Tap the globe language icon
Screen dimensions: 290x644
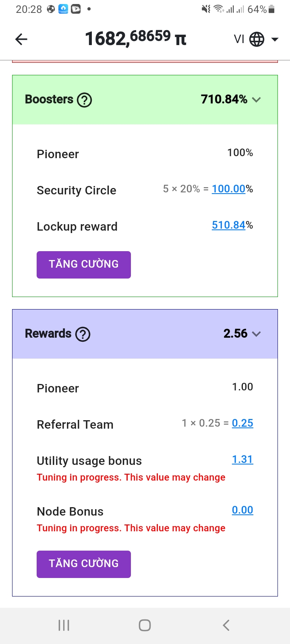[x=257, y=39]
